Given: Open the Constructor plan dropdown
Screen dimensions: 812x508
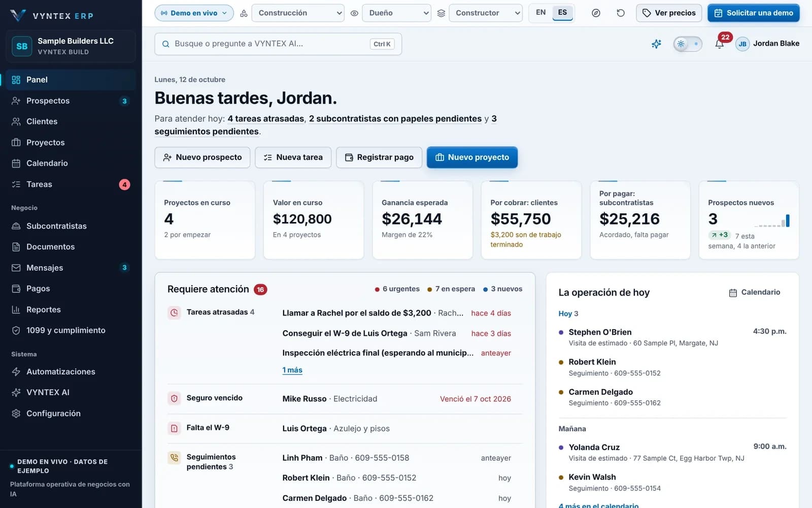Looking at the screenshot, I should point(486,13).
